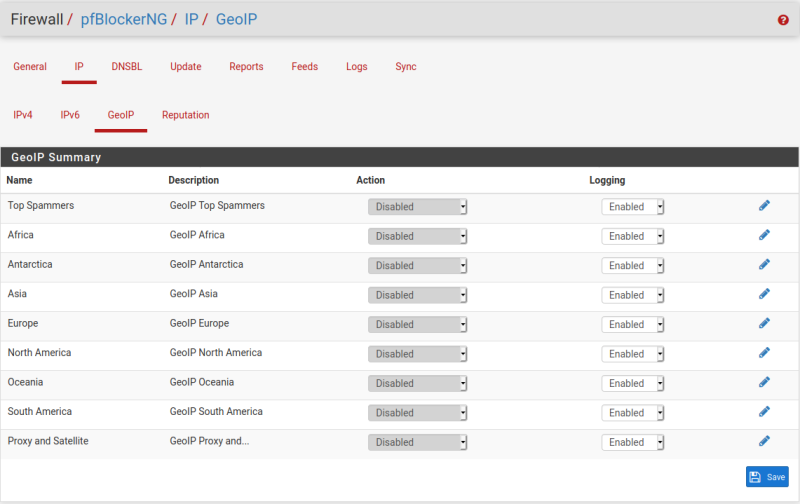The height and width of the screenshot is (504, 800).
Task: Open Action dropdown for Oceania
Action: 417,383
